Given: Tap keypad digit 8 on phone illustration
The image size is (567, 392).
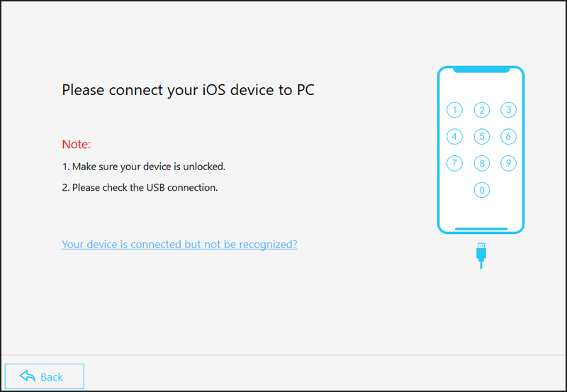Looking at the screenshot, I should point(482,163).
